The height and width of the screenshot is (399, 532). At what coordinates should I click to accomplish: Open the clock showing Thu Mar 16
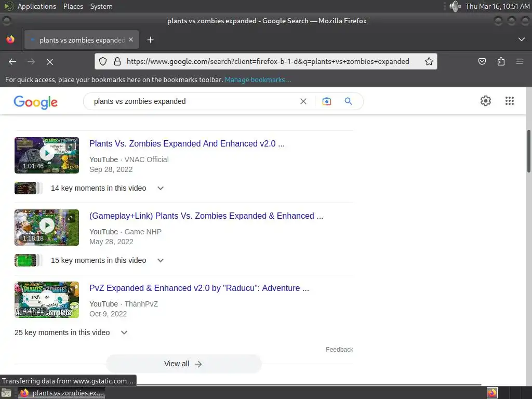point(497,6)
